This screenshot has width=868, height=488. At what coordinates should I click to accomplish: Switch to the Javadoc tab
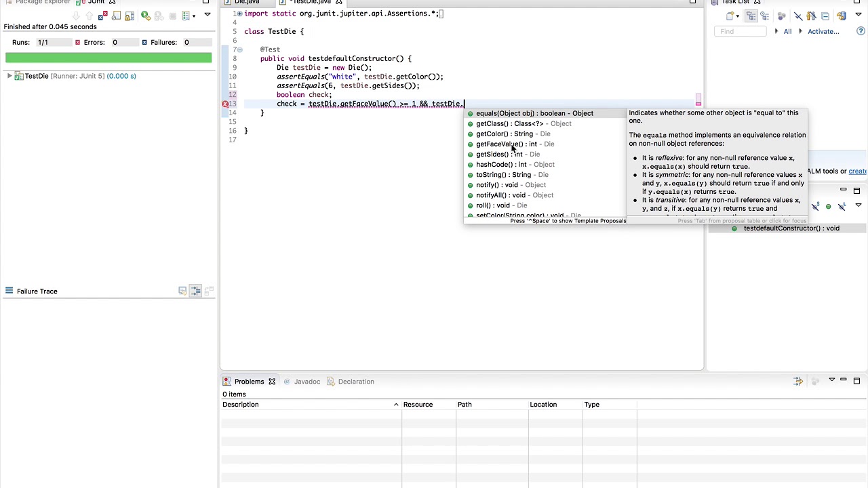click(302, 382)
